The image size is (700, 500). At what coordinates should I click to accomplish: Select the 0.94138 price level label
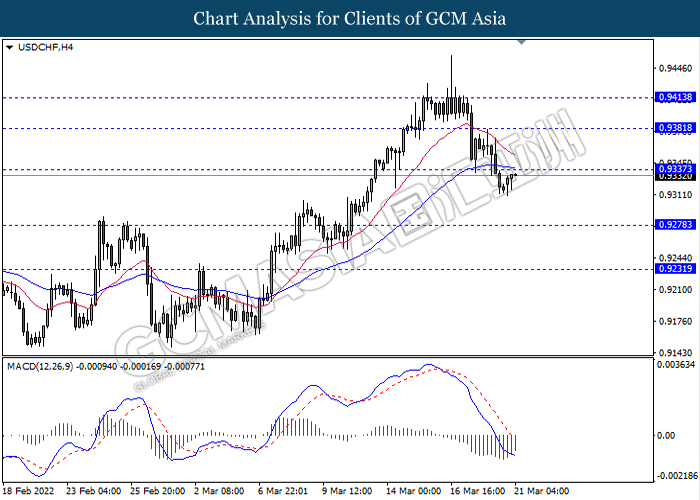point(675,97)
